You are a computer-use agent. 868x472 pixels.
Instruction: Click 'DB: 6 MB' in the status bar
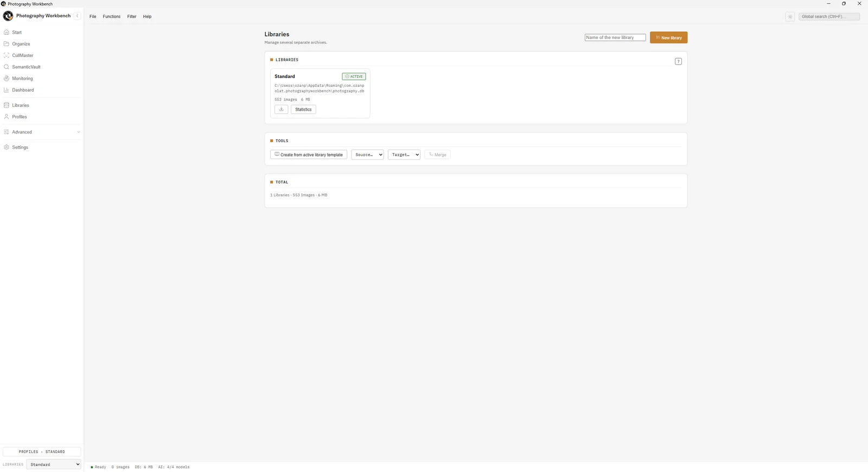[144, 467]
